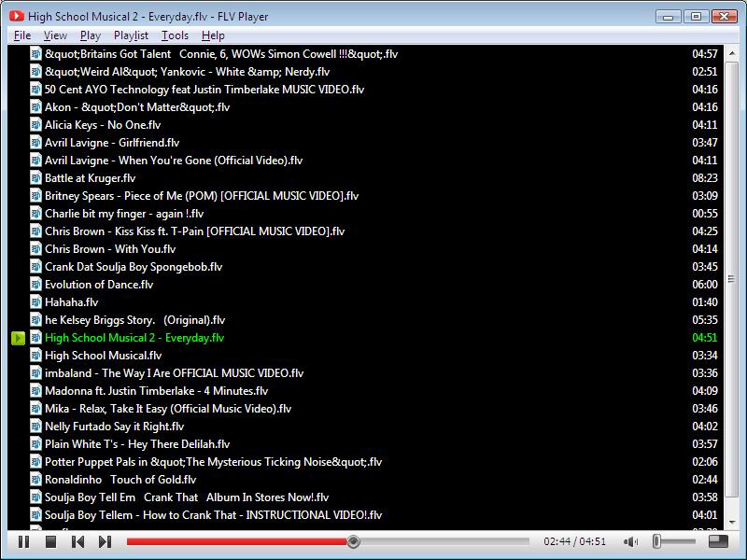
Task: Click the file icon for 50 Cent AYO Technology
Action: pos(35,90)
